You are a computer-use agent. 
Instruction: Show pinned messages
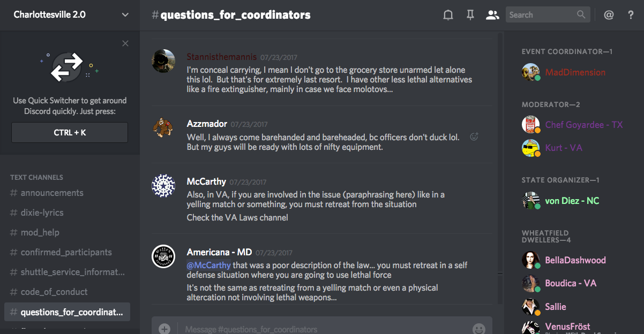coord(470,15)
